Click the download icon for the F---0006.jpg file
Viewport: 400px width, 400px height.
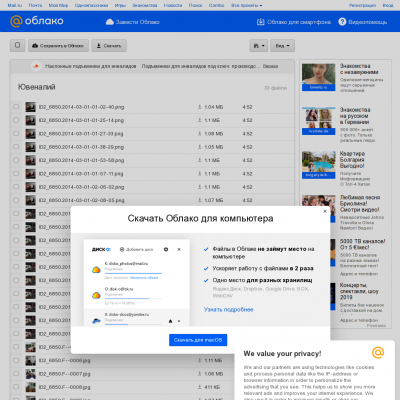tap(199, 360)
